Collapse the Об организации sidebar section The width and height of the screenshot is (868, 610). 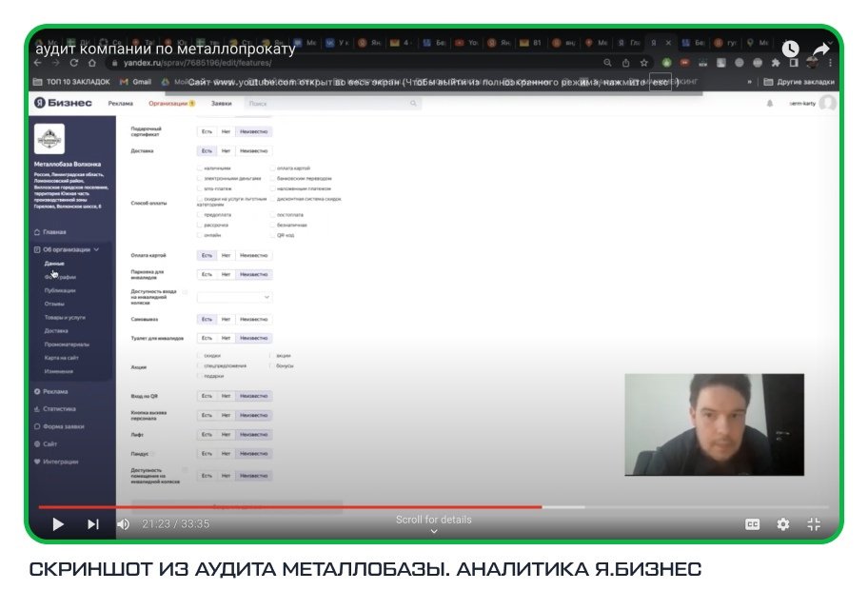pyautogui.click(x=96, y=249)
